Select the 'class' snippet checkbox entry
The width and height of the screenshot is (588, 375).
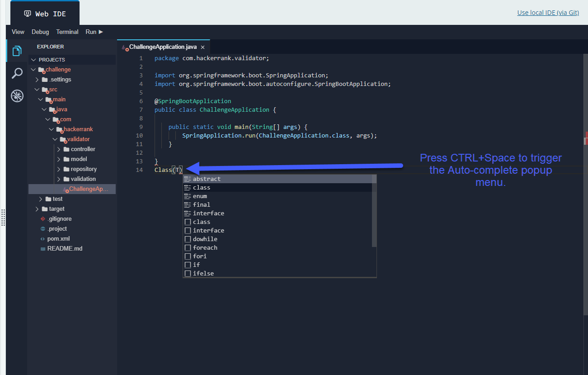tap(188, 222)
